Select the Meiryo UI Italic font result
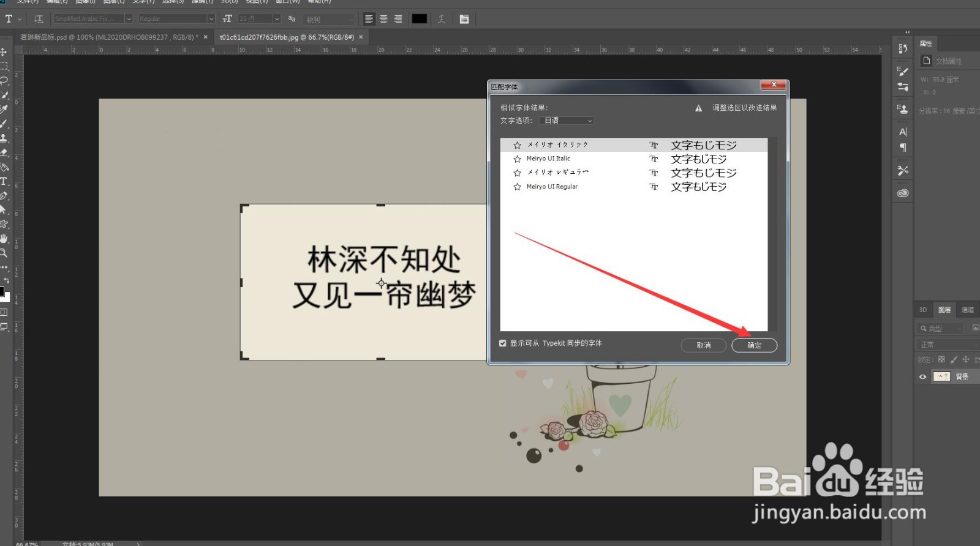Viewport: 980px width, 546px height. [x=634, y=159]
